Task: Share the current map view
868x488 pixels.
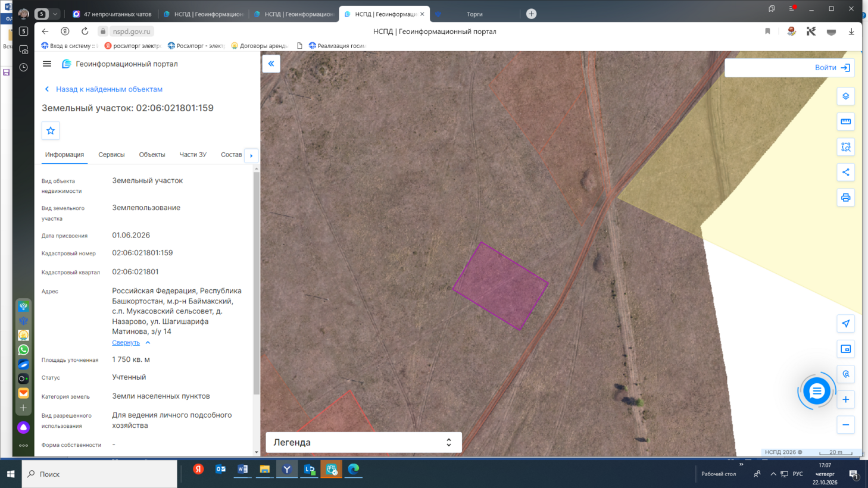Action: [845, 173]
